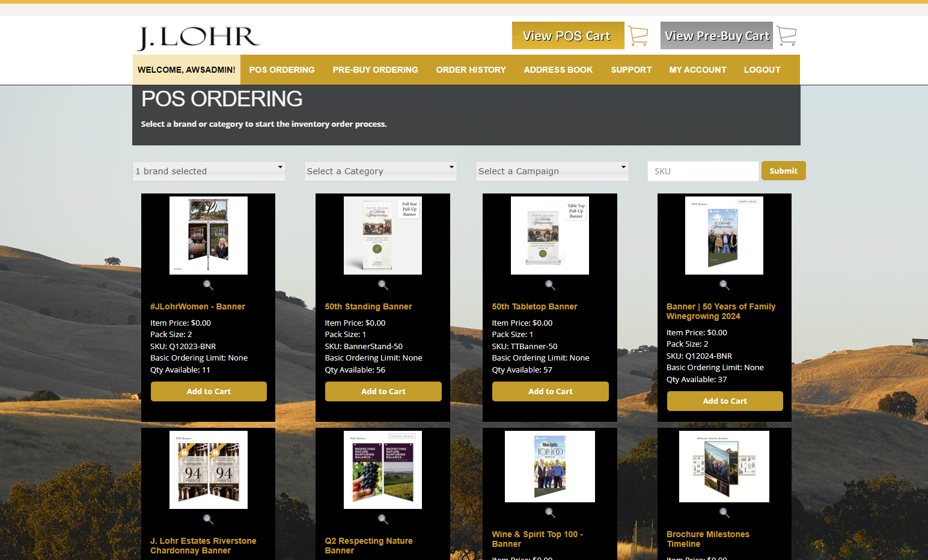
Task: Open the Select a Campaign dropdown
Action: click(552, 171)
